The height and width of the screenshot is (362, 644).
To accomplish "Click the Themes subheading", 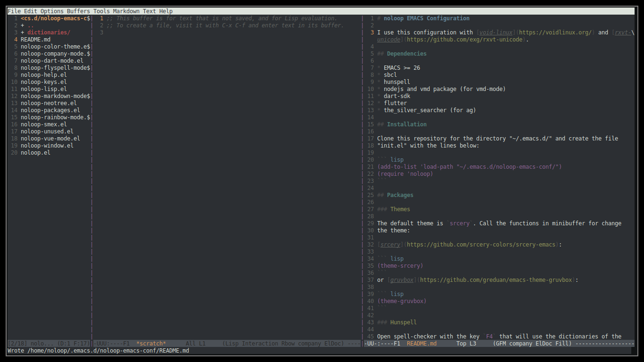I will pos(400,209).
